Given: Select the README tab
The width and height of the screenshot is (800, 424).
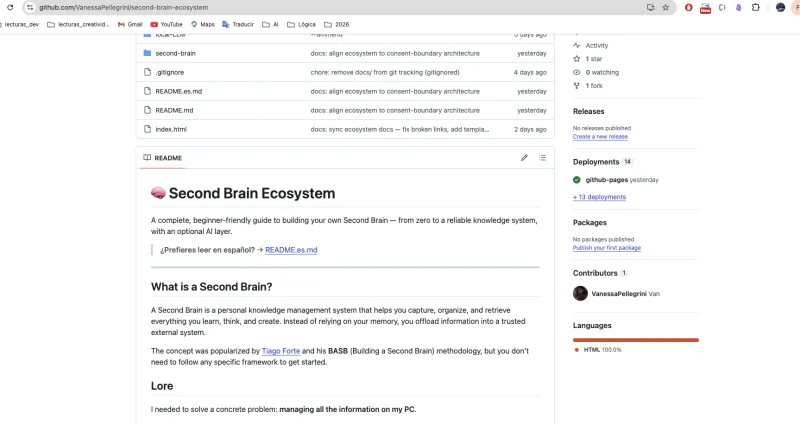Looking at the screenshot, I should 163,158.
